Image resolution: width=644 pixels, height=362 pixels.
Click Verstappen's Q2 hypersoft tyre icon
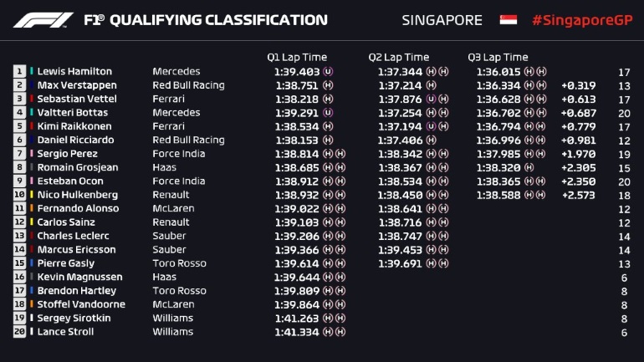click(431, 85)
